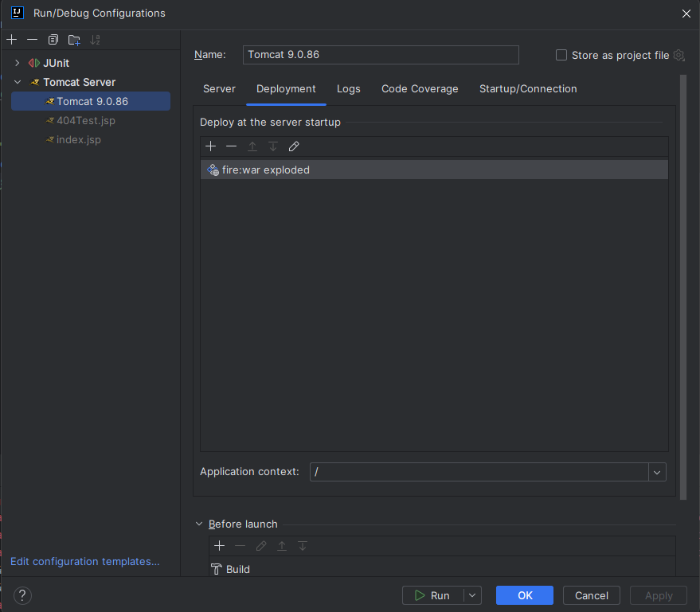
Task: Collapse the Tomcat Server node
Action: tap(18, 82)
